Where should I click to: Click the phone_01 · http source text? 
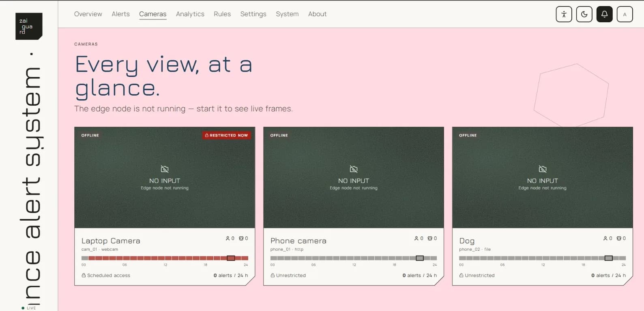click(287, 249)
